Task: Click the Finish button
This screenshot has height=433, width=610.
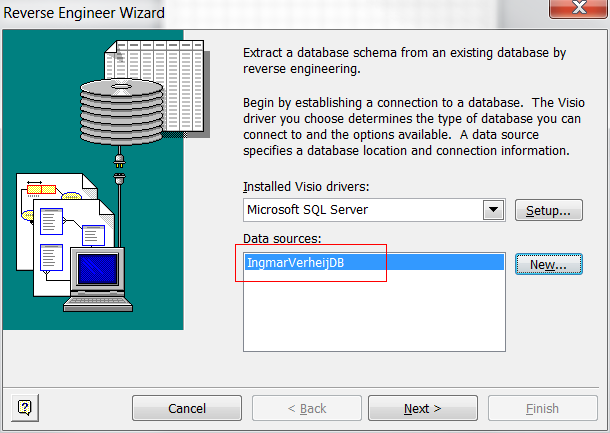Action: coord(542,408)
